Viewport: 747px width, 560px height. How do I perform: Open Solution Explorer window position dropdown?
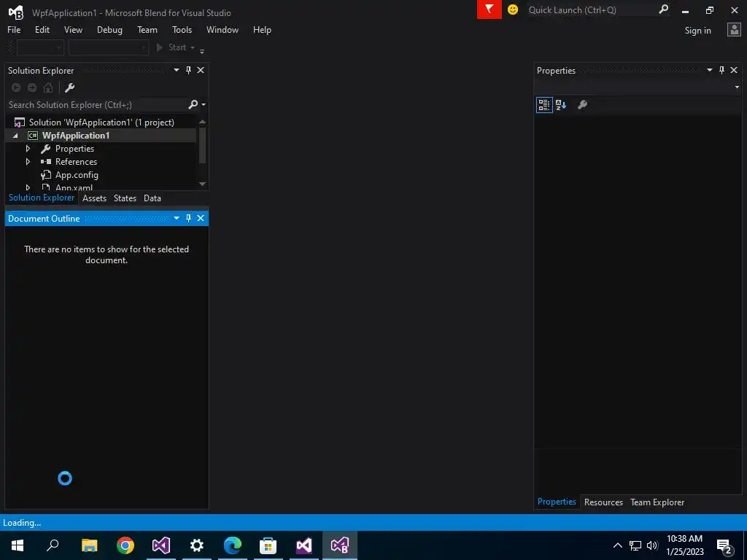(177, 70)
